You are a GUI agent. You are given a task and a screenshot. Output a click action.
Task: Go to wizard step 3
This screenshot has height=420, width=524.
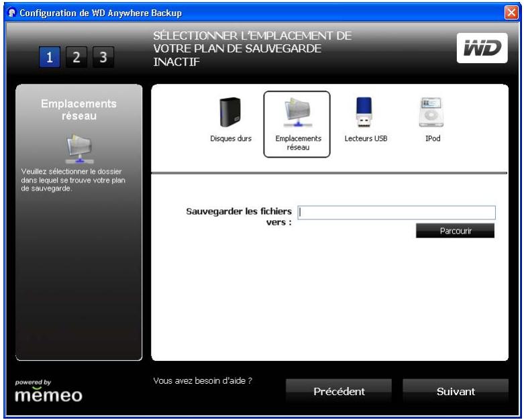pyautogui.click(x=103, y=57)
